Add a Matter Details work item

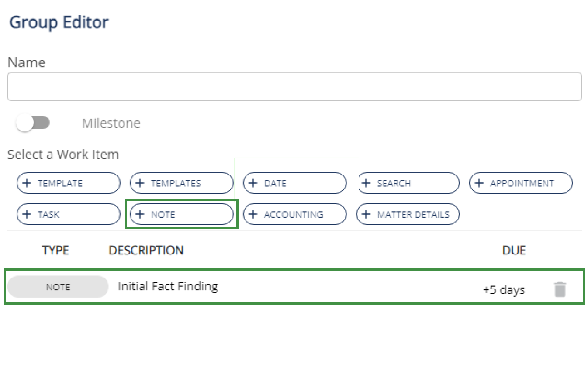coord(408,215)
